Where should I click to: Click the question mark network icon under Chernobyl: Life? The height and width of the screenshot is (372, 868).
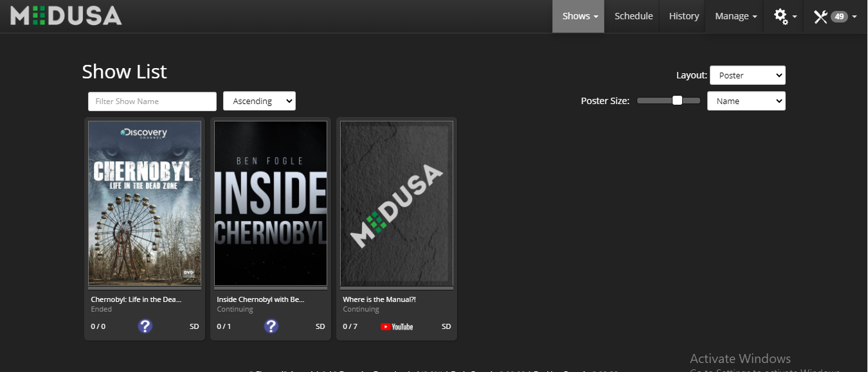[145, 326]
